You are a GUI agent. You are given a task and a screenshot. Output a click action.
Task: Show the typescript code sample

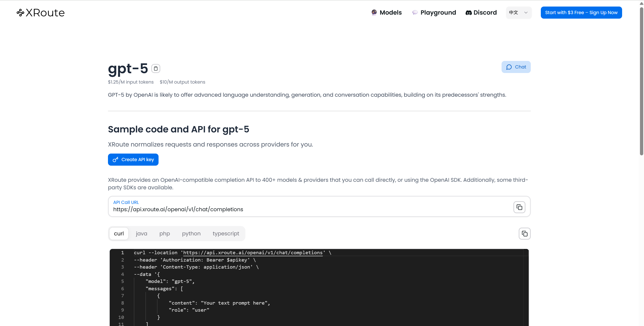[x=226, y=234]
